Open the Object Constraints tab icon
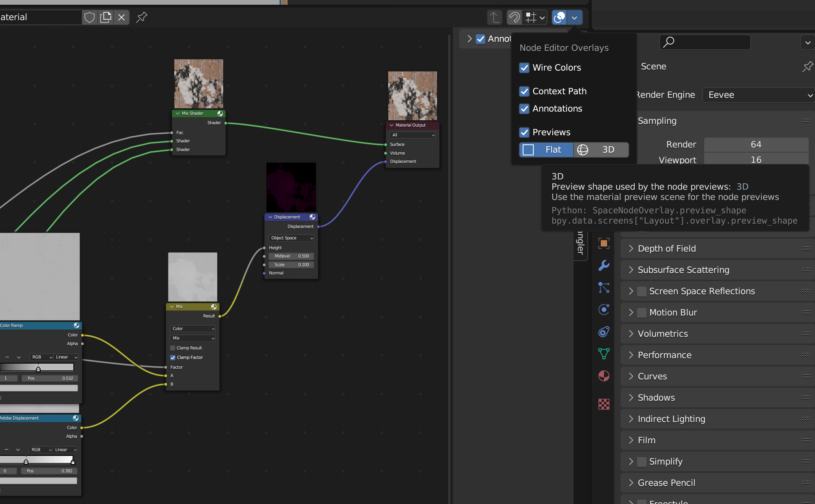Image resolution: width=815 pixels, height=504 pixels. (x=604, y=332)
